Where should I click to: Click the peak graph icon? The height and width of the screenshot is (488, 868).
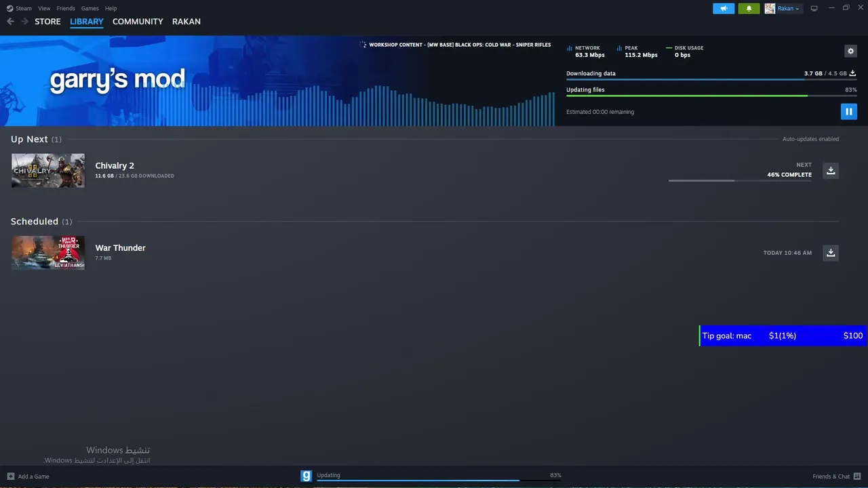click(619, 48)
